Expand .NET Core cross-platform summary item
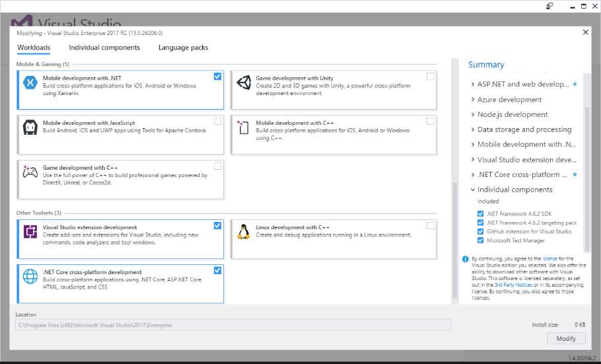601x364 pixels. (473, 174)
